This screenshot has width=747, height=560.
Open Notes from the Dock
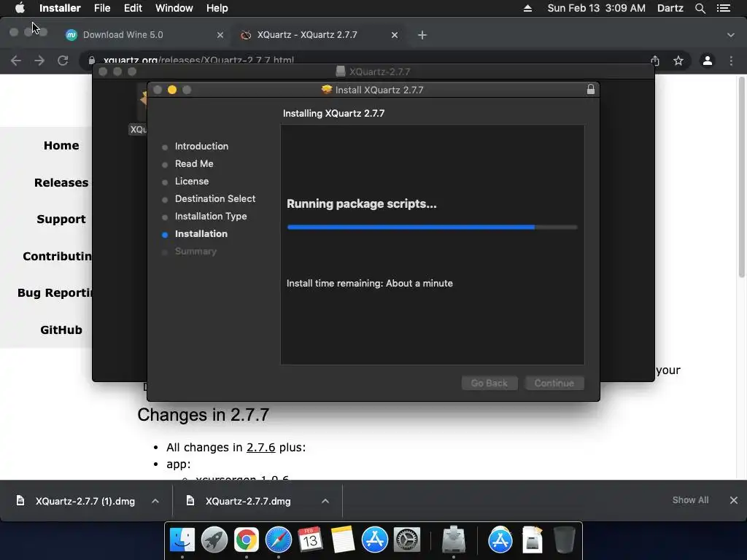point(343,540)
